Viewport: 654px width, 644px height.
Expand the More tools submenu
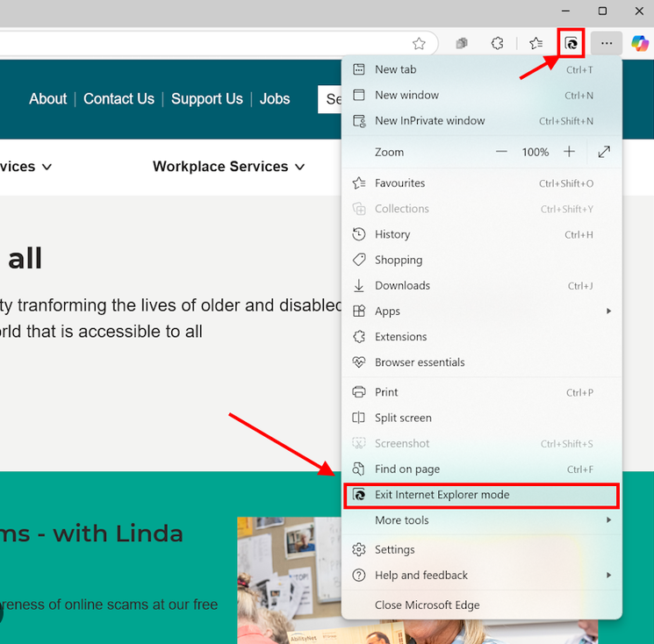481,519
